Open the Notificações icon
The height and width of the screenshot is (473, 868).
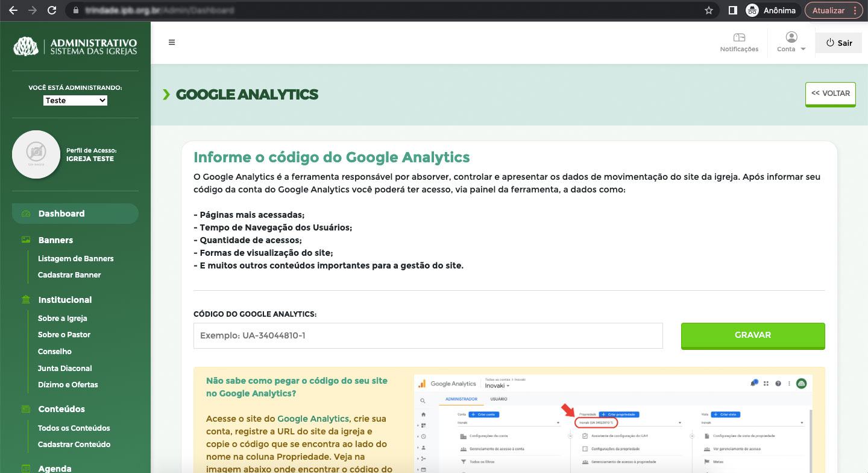[739, 38]
